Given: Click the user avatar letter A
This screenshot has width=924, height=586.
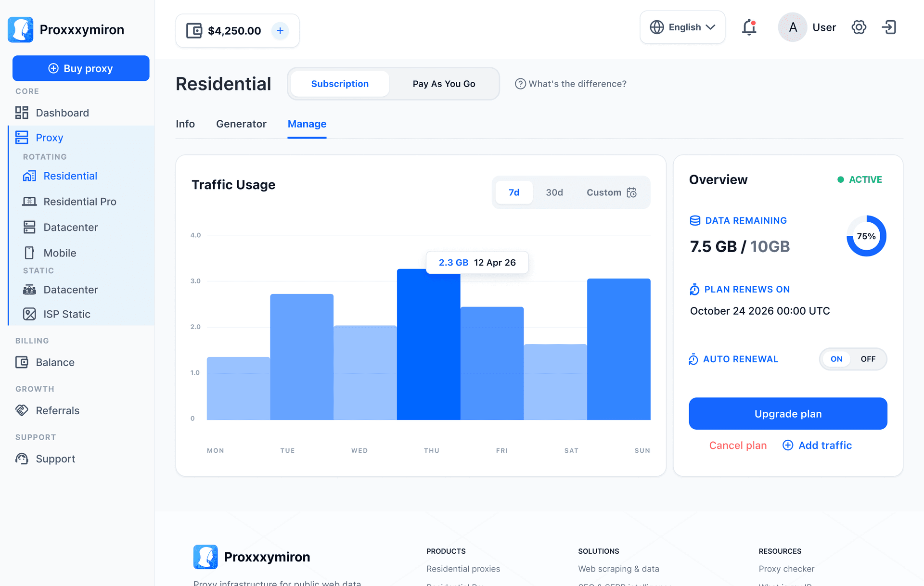Looking at the screenshot, I should tap(793, 27).
